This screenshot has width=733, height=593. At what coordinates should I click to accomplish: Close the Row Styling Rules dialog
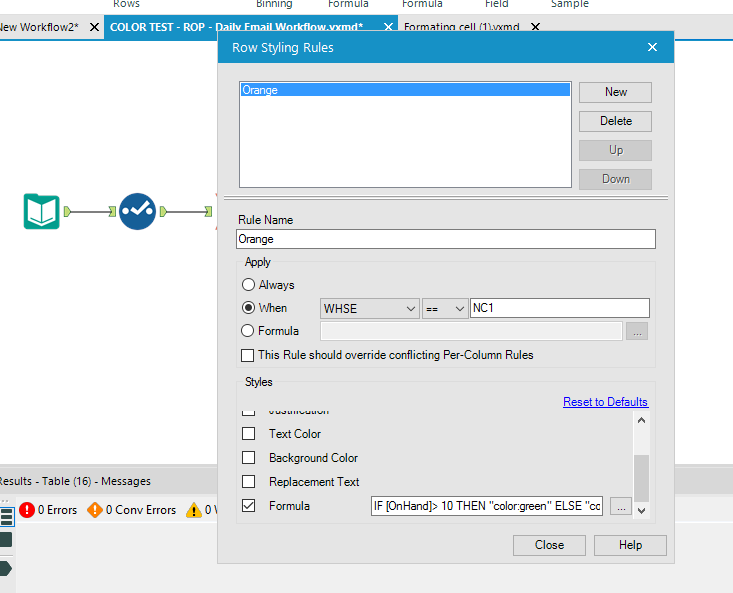652,47
